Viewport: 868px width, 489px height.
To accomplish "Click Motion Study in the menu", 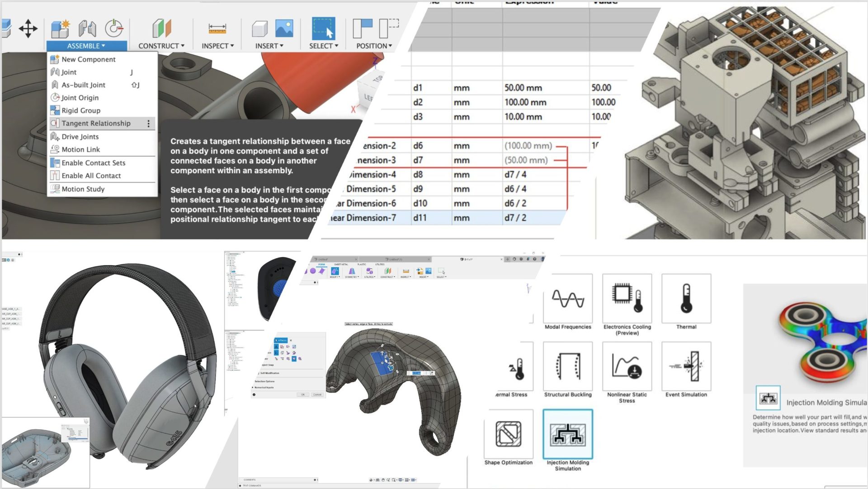I will (x=83, y=189).
